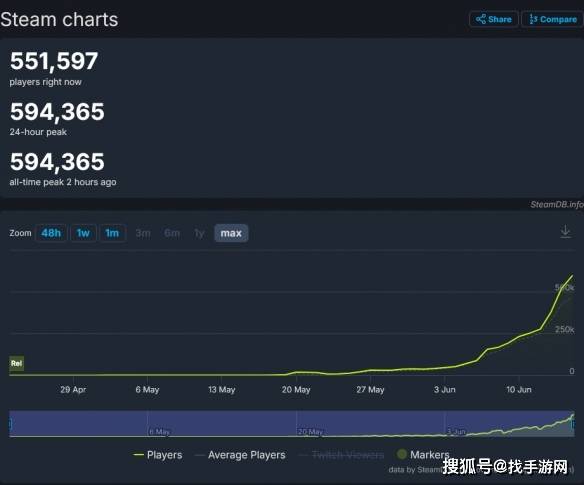Image resolution: width=584 pixels, height=485 pixels.
Task: Click the share icon beside Share
Action: click(x=480, y=19)
